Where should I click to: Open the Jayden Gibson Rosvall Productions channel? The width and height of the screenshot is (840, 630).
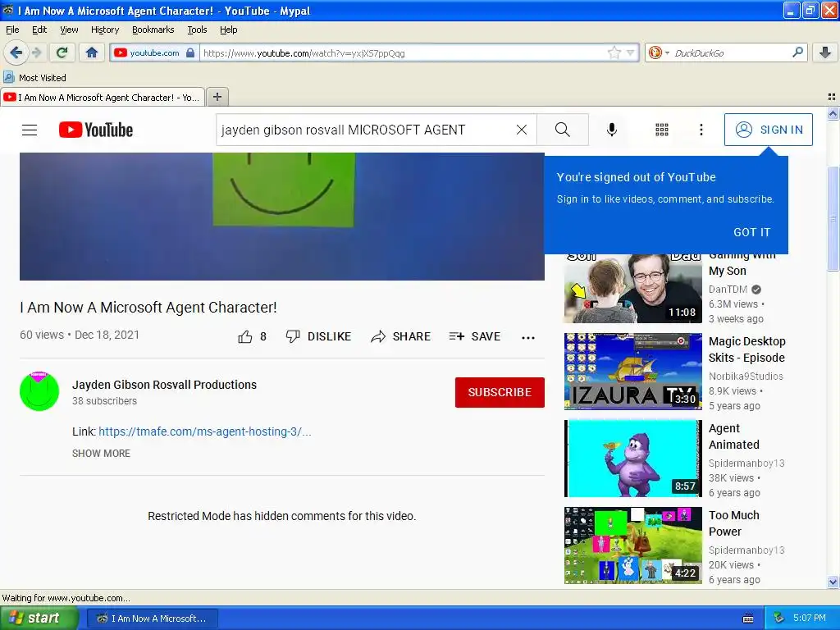164,385
